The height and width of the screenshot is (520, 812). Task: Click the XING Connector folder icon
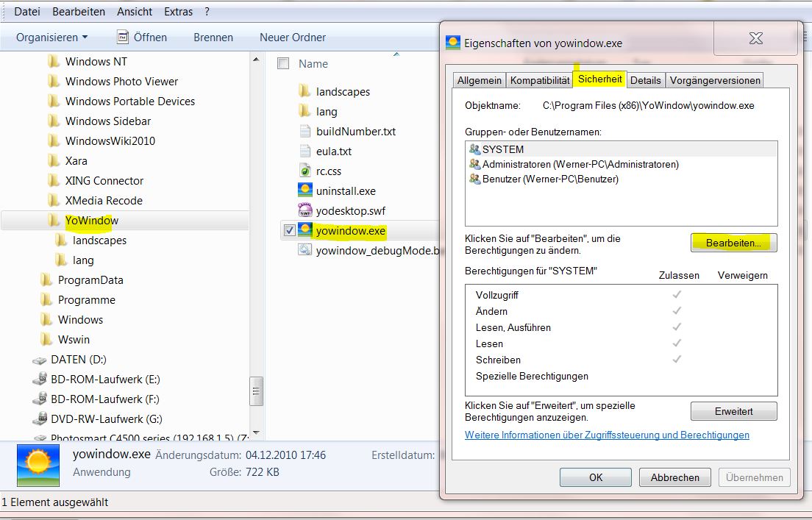pyautogui.click(x=54, y=181)
